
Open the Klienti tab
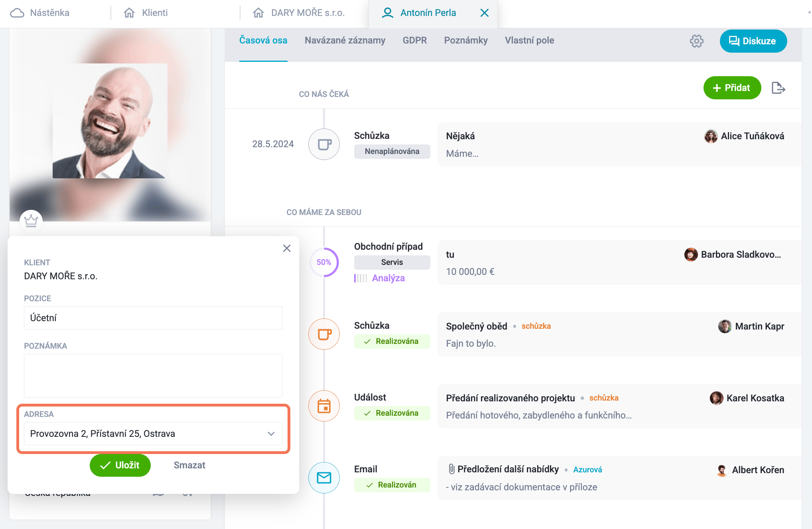click(x=146, y=13)
